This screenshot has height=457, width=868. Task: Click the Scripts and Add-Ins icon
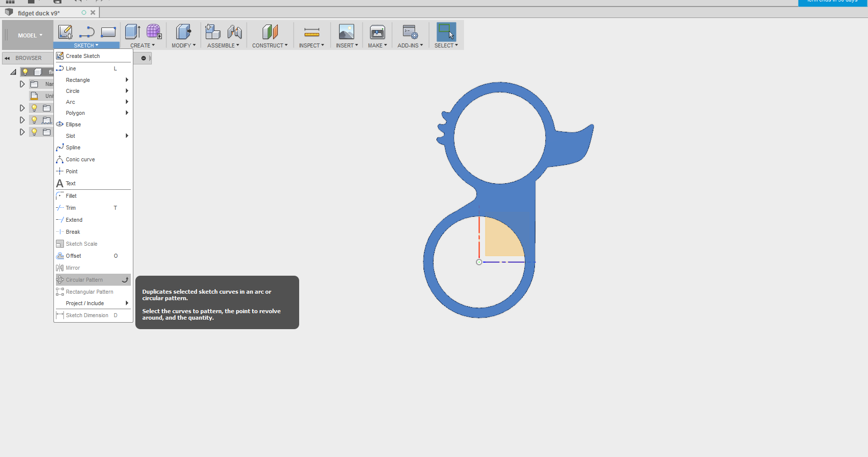pyautogui.click(x=410, y=32)
